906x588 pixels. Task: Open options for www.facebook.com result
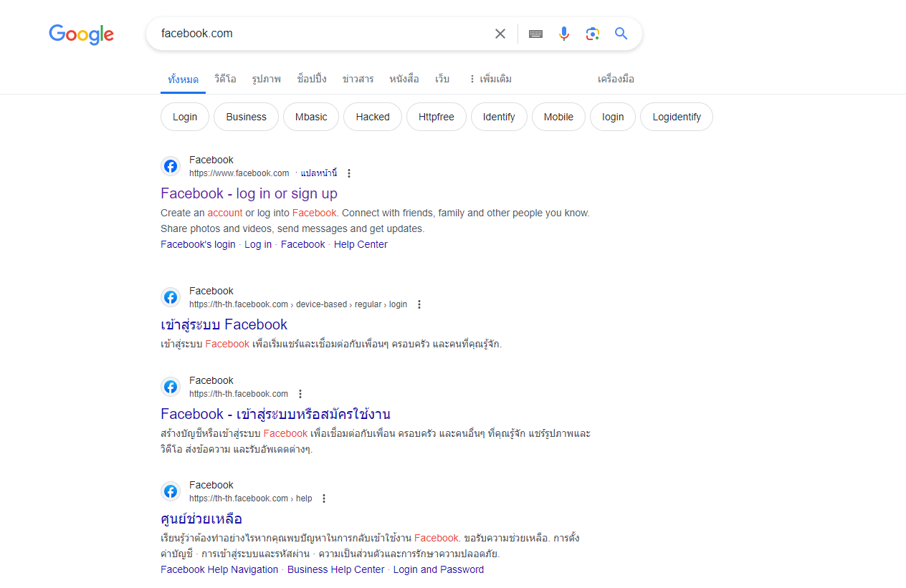click(x=349, y=173)
